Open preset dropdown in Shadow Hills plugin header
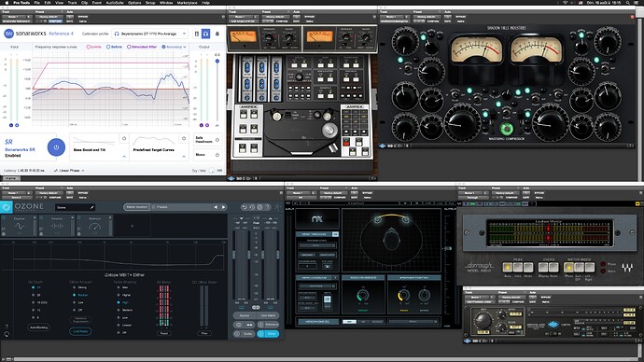 (x=427, y=17)
